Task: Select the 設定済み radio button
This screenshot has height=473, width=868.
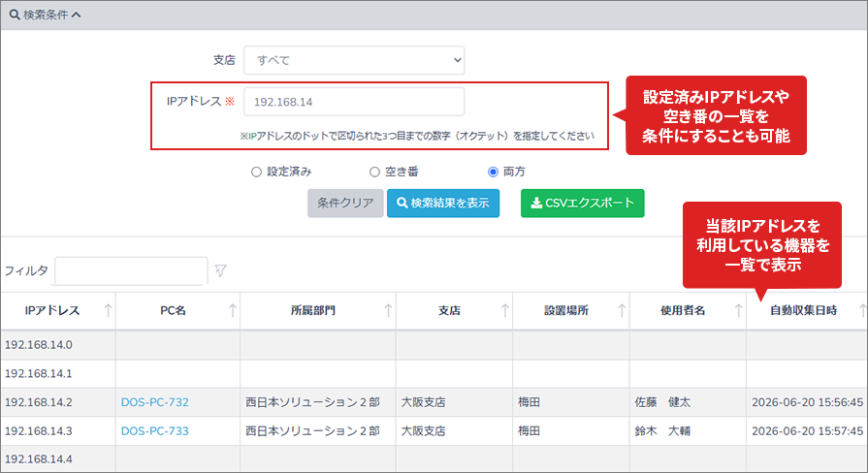Action: (256, 173)
